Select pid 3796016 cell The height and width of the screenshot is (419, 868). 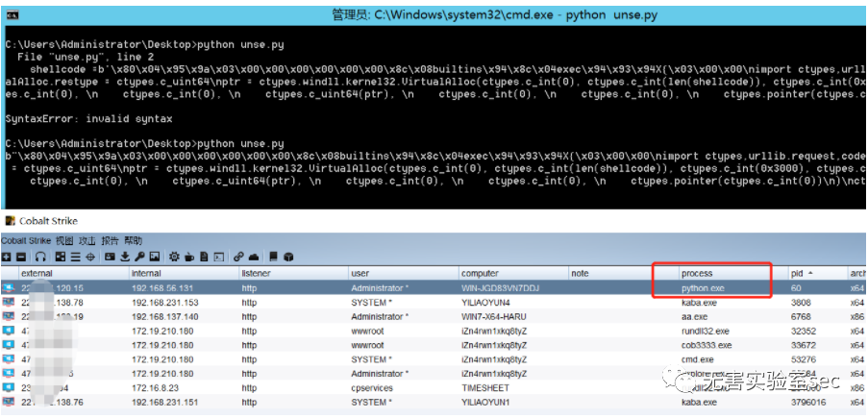pyautogui.click(x=808, y=403)
